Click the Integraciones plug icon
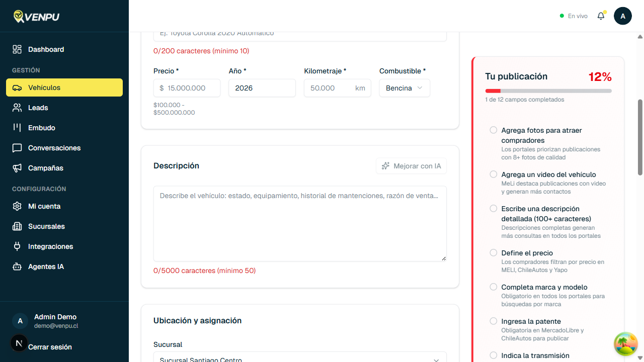The image size is (644, 362). [17, 246]
